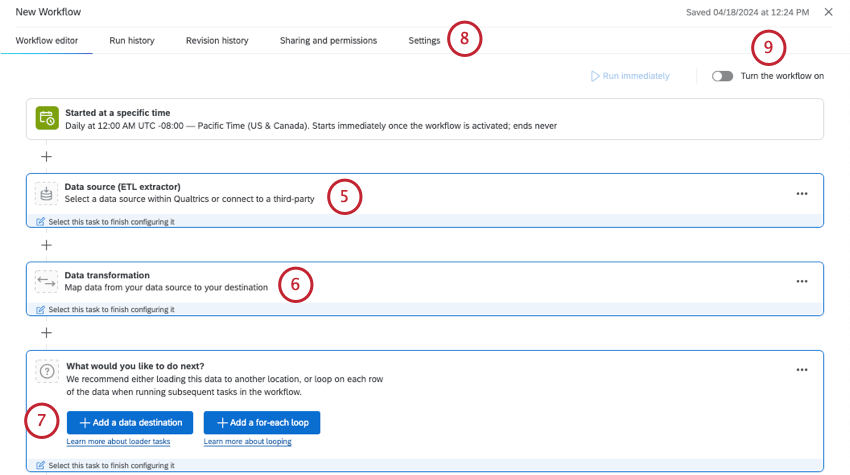Select the Data transformation arrows icon
Viewport: 850px width, 475px height.
(47, 282)
